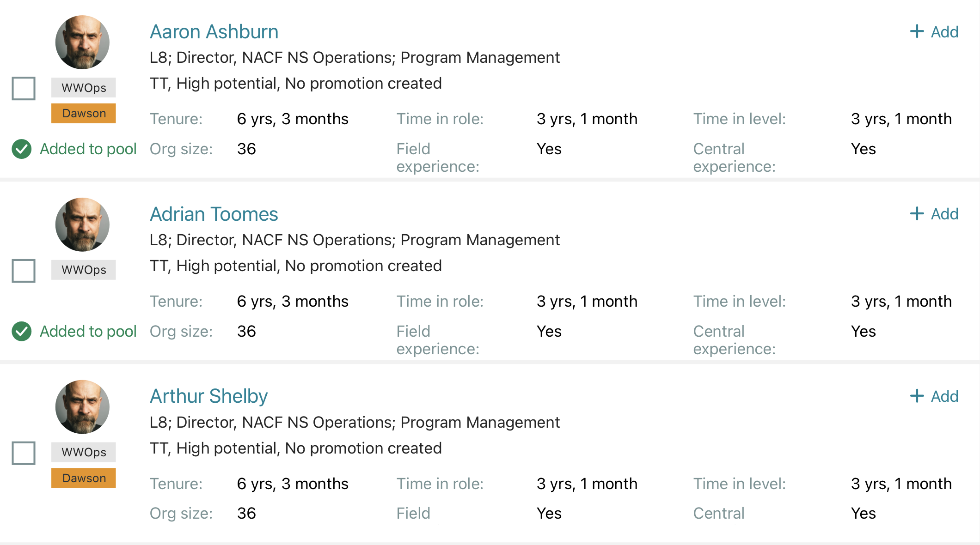Screen dimensions: 980x545
Task: Click the WWOps badge under Arthur Shelby
Action: tap(84, 452)
